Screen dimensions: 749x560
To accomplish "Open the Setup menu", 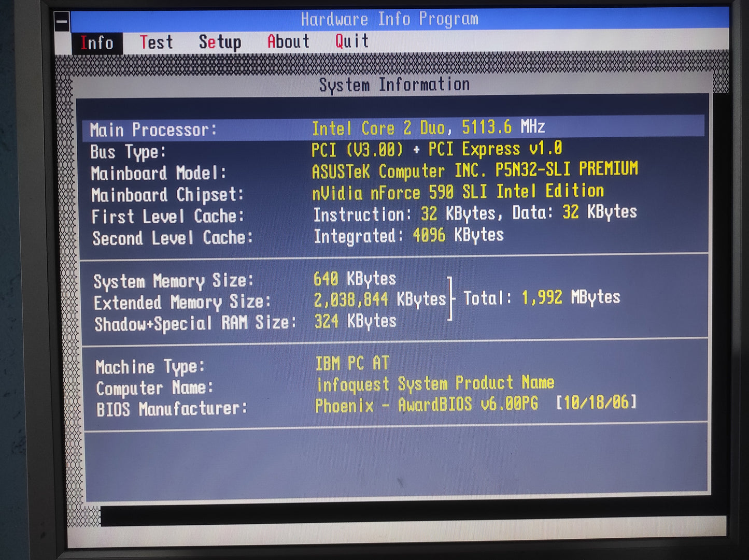I will (x=220, y=42).
